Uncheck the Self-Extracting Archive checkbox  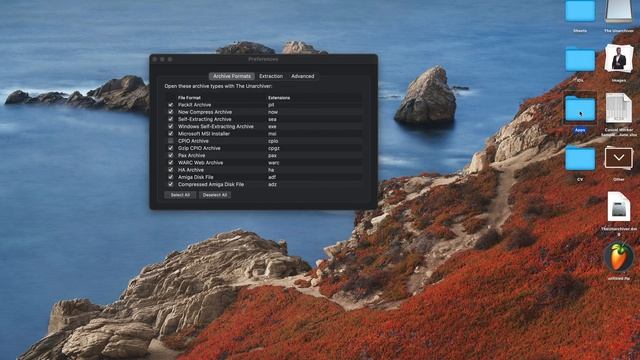click(x=171, y=119)
